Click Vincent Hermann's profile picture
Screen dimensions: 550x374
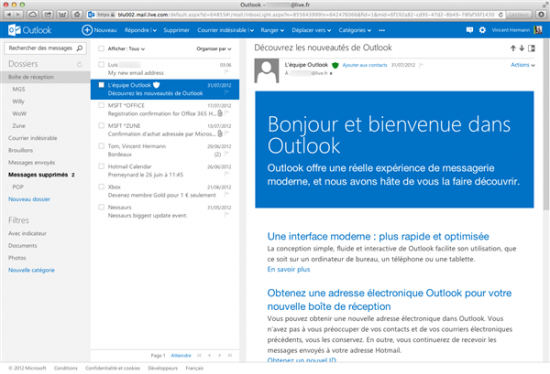[538, 30]
